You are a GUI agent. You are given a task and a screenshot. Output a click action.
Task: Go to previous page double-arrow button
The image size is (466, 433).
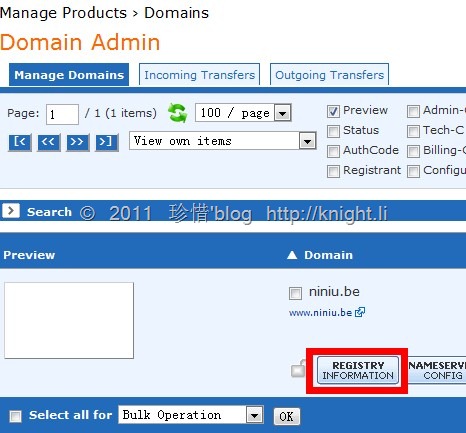[x=49, y=142]
